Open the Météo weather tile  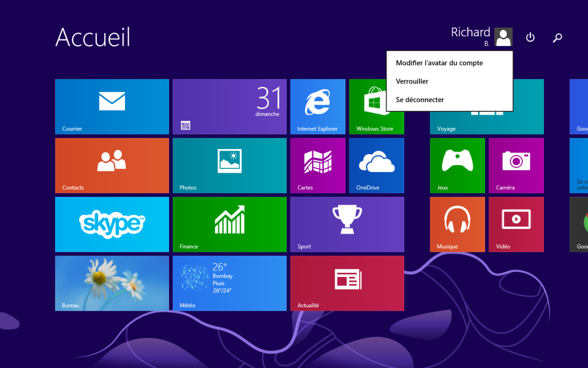coord(229,283)
